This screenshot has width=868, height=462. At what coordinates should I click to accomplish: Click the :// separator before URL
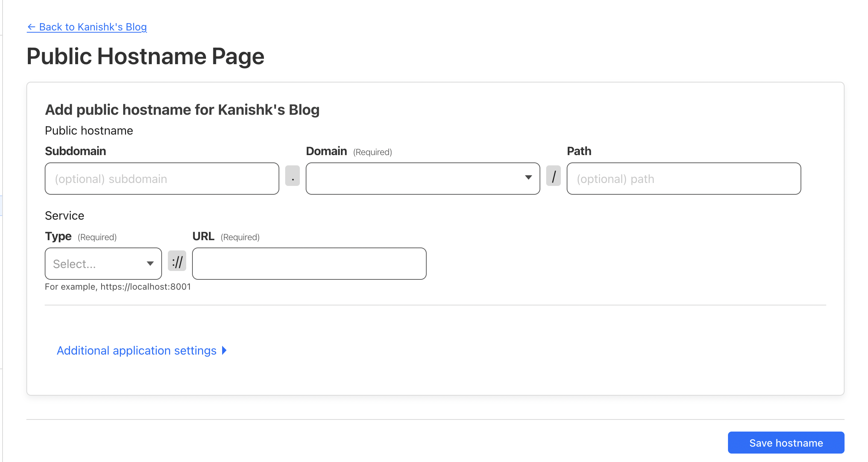(x=177, y=261)
